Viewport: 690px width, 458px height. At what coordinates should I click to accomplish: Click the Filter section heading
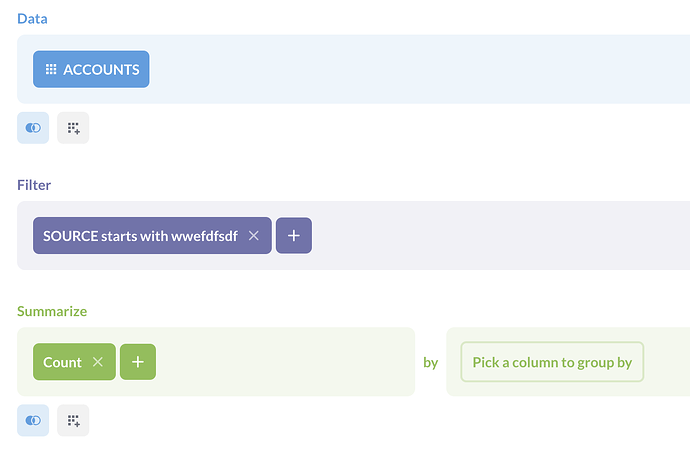click(x=34, y=185)
